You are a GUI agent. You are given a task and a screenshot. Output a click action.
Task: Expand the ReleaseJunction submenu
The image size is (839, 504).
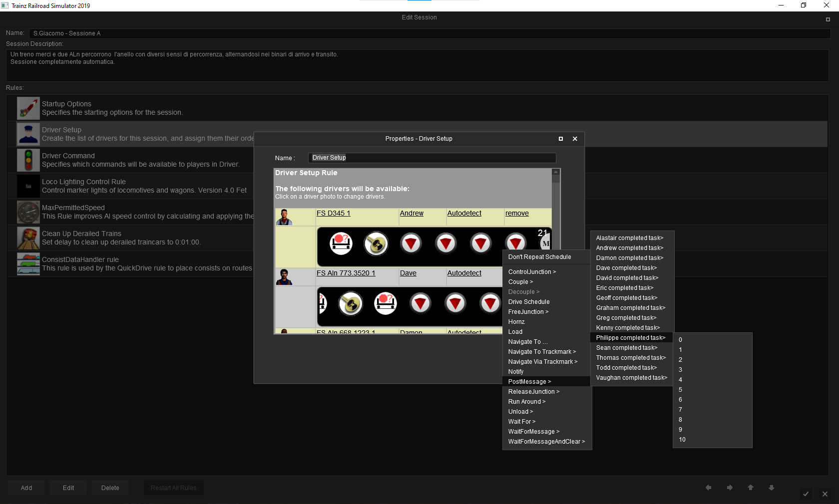coord(534,392)
